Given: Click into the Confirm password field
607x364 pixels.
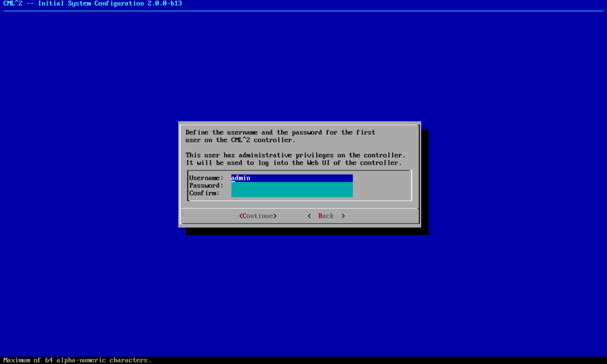Looking at the screenshot, I should pyautogui.click(x=292, y=193).
